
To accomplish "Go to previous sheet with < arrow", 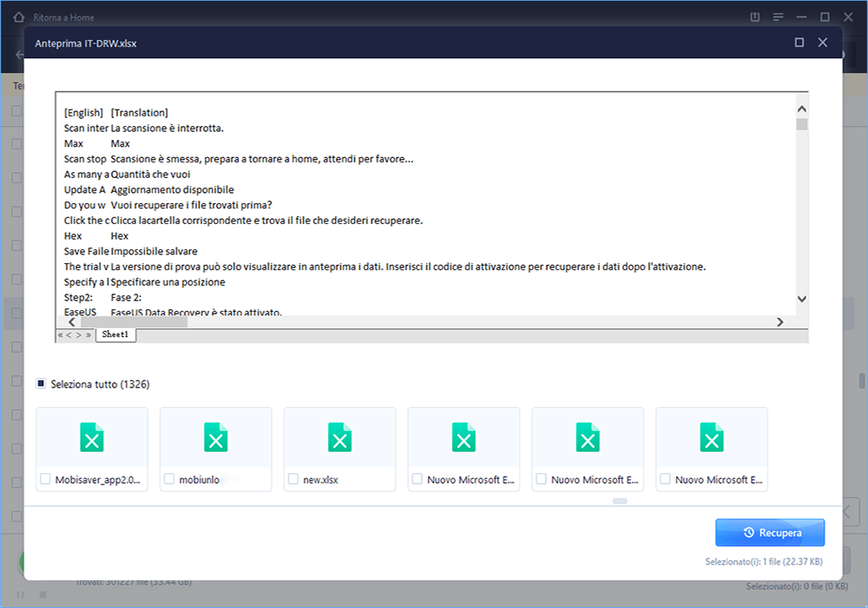I will (x=69, y=335).
